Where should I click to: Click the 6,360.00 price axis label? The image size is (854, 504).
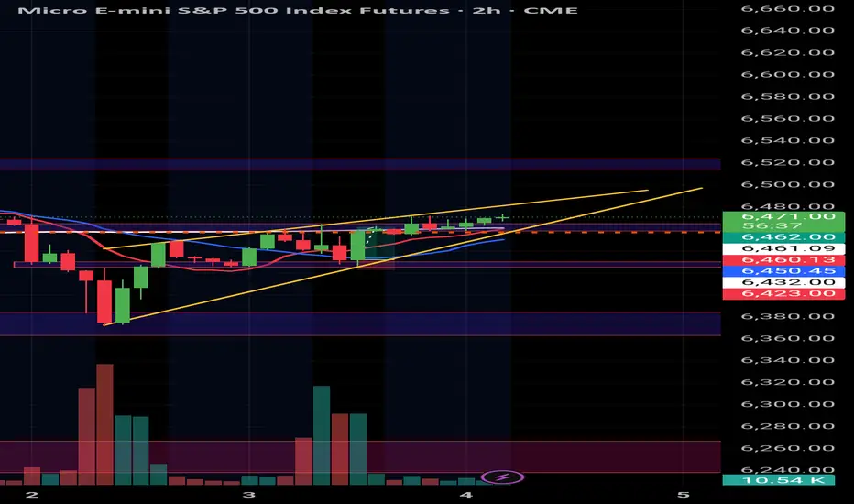point(787,338)
